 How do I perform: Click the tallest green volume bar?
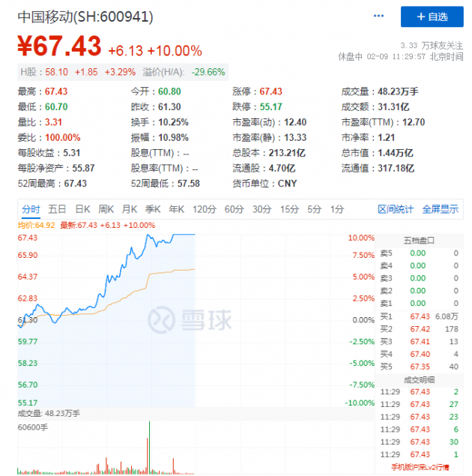click(149, 448)
